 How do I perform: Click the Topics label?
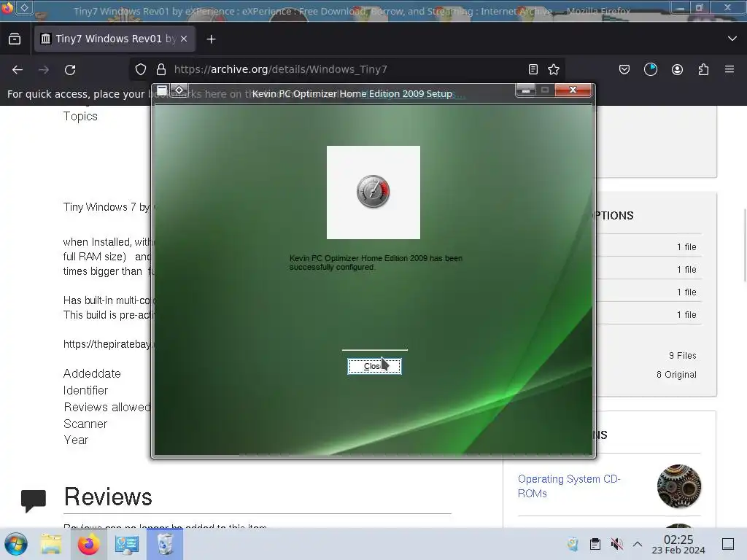80,116
